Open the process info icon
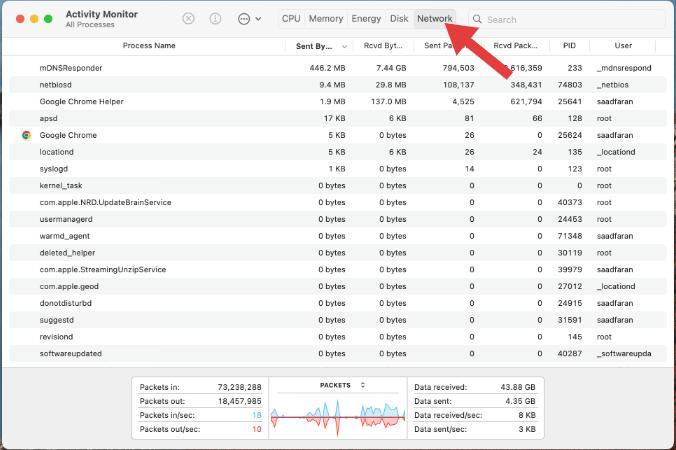 [x=215, y=19]
